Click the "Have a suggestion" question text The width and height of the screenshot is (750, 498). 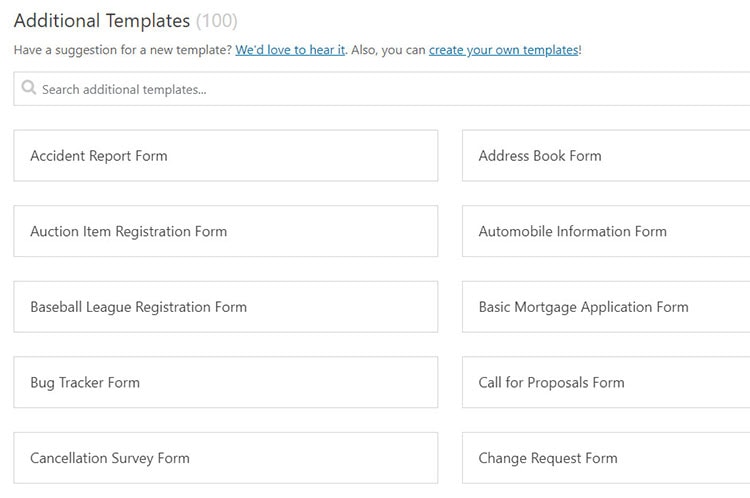coord(122,50)
